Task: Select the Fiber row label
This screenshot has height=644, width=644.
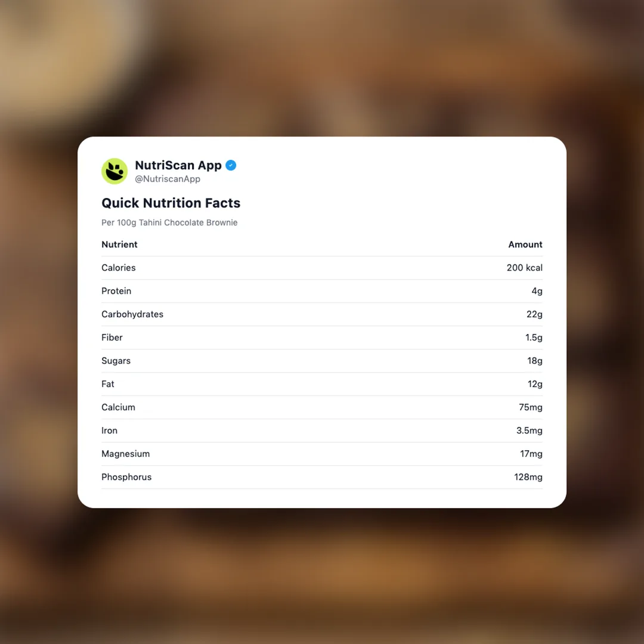Action: pos(112,338)
